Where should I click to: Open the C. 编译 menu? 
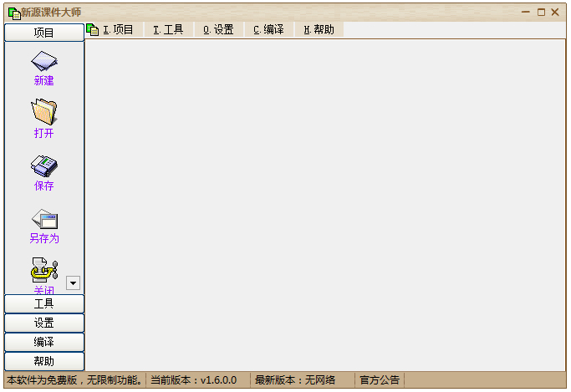268,29
